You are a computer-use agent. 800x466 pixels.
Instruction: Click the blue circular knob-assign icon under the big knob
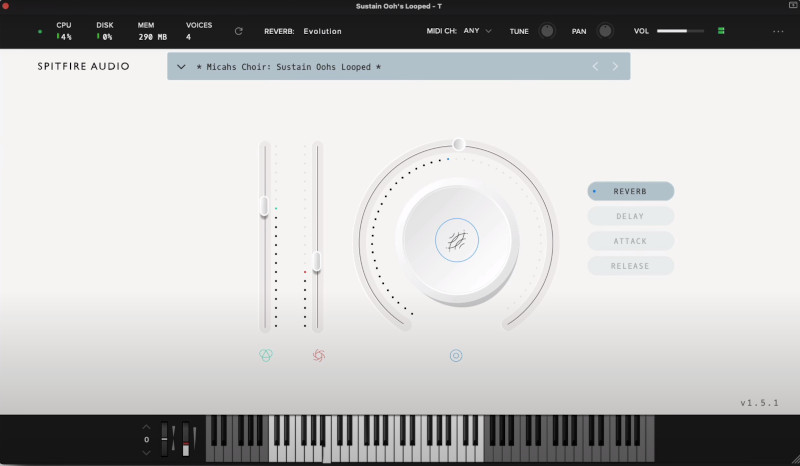point(456,355)
